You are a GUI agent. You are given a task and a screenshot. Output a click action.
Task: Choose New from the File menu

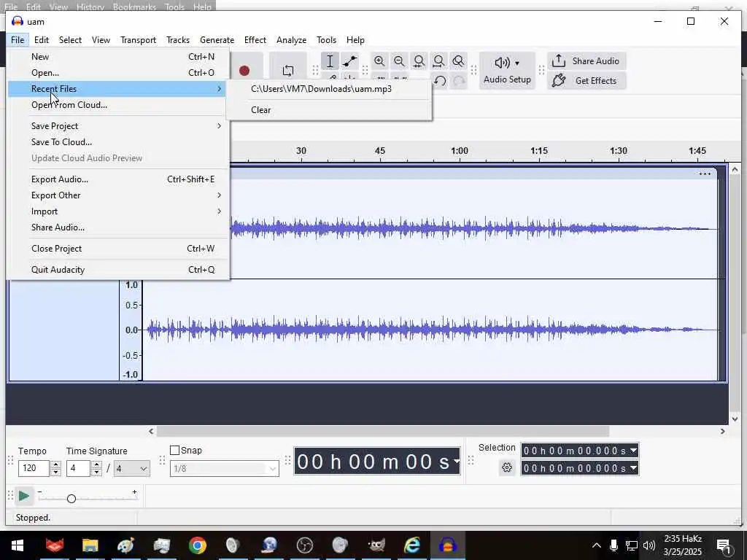click(x=119, y=57)
